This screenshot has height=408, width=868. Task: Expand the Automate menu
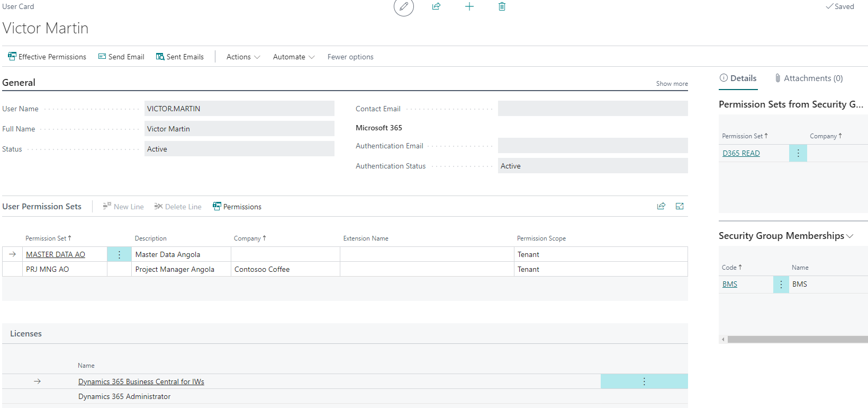coord(294,57)
